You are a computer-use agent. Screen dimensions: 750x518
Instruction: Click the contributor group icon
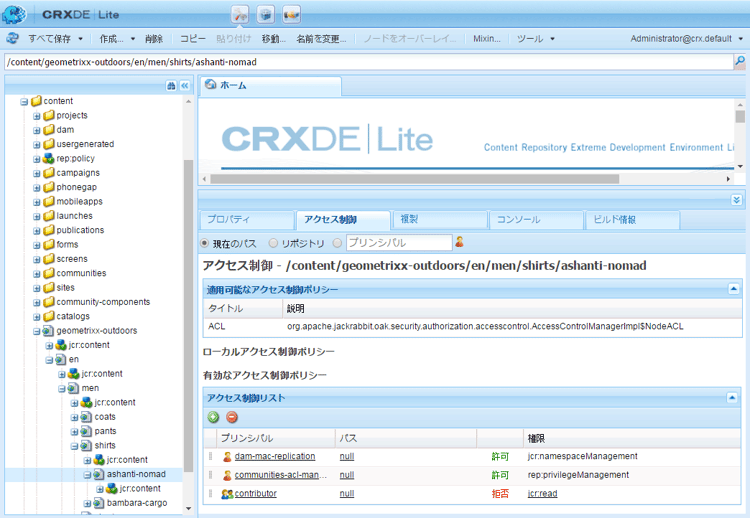point(227,494)
